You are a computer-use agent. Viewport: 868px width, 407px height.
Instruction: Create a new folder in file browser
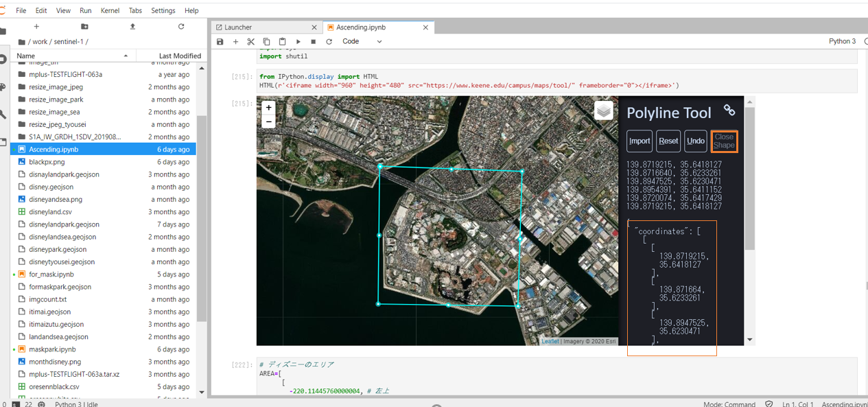tap(84, 27)
